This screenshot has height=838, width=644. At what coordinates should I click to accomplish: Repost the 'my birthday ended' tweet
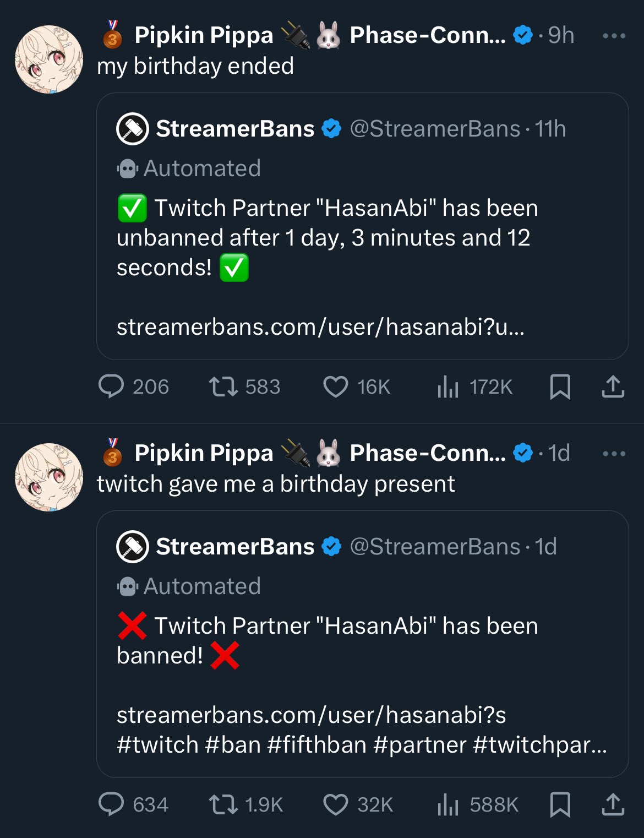click(x=223, y=387)
